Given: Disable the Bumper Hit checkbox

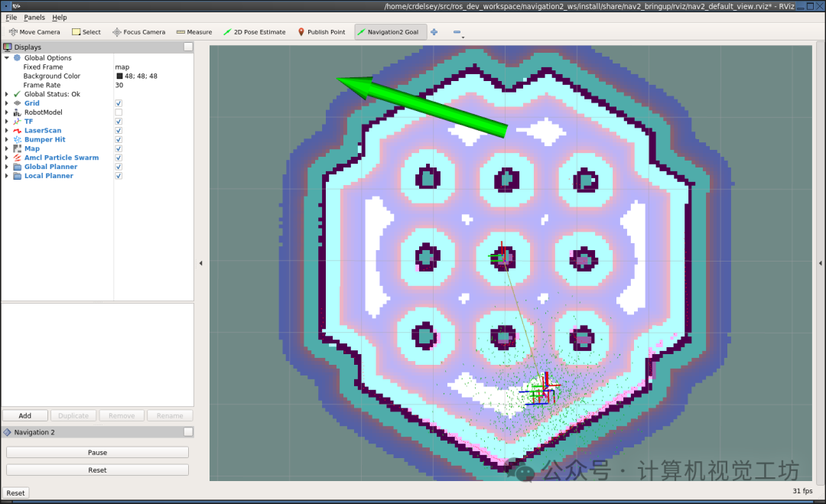Looking at the screenshot, I should click(x=119, y=139).
